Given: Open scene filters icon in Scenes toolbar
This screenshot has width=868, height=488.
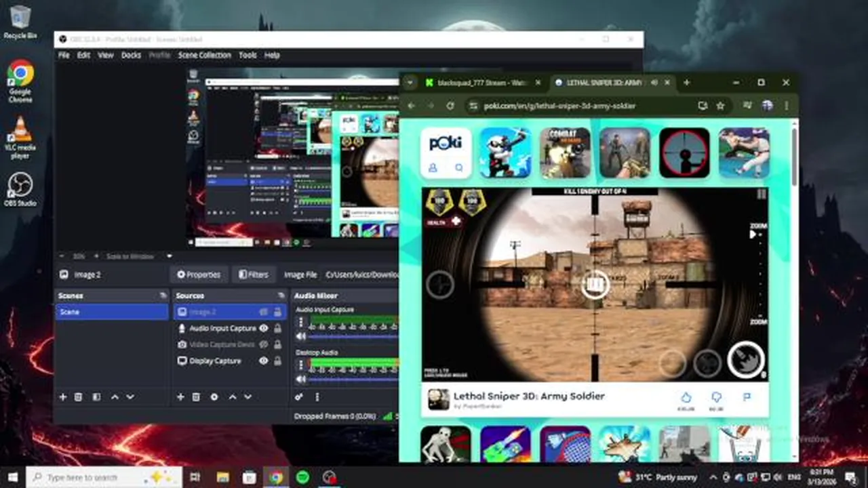Looking at the screenshot, I should click(96, 396).
